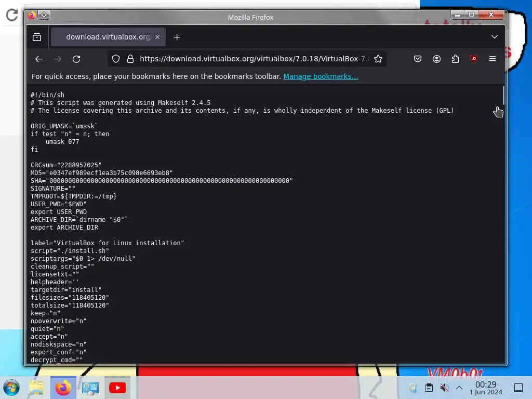The height and width of the screenshot is (399, 532).
Task: Click the cleanup_script="" line
Action: pos(62,267)
